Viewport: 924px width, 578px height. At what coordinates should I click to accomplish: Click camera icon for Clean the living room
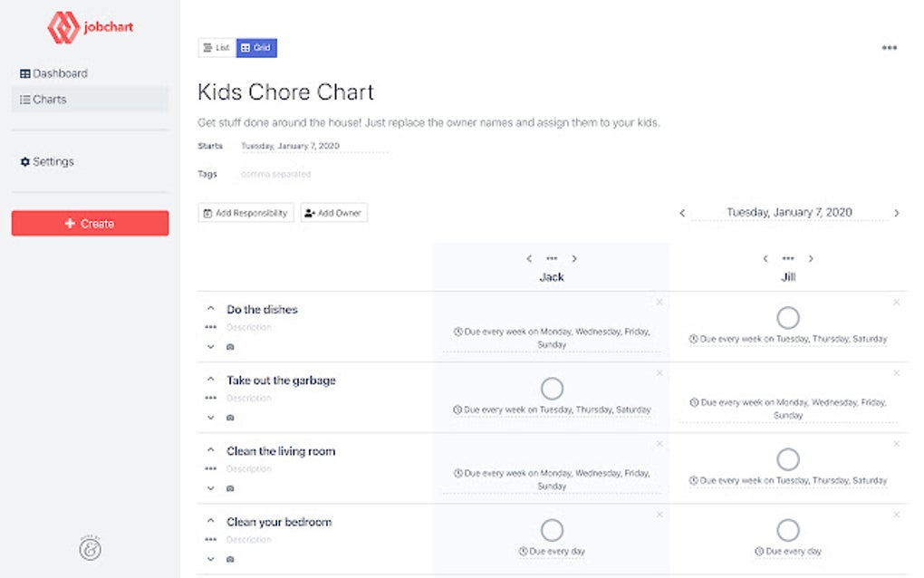click(x=230, y=488)
